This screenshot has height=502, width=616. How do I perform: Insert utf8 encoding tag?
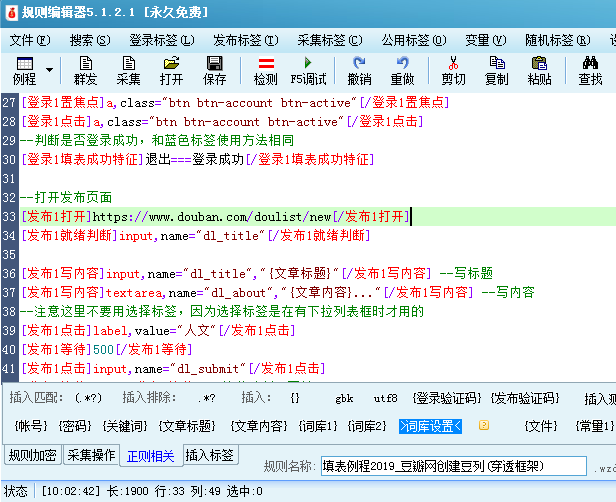click(385, 398)
